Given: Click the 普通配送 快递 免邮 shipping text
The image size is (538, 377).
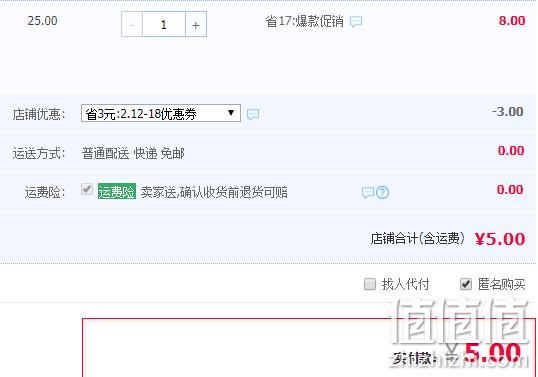Looking at the screenshot, I should pos(133,153).
